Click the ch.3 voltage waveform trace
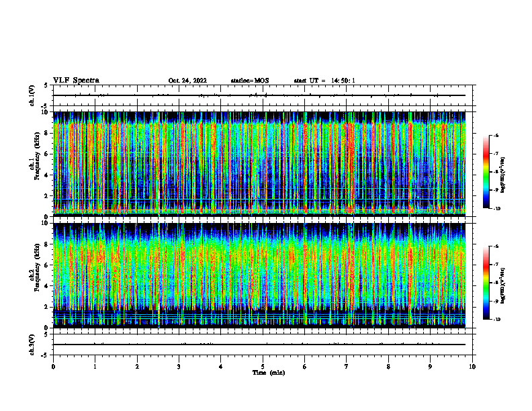This screenshot has height=411, width=532. (259, 345)
